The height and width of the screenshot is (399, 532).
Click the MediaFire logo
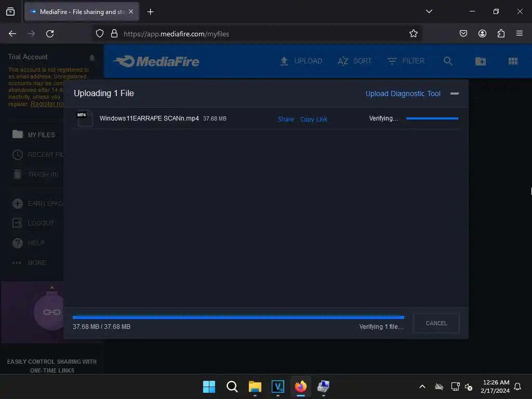pyautogui.click(x=156, y=61)
